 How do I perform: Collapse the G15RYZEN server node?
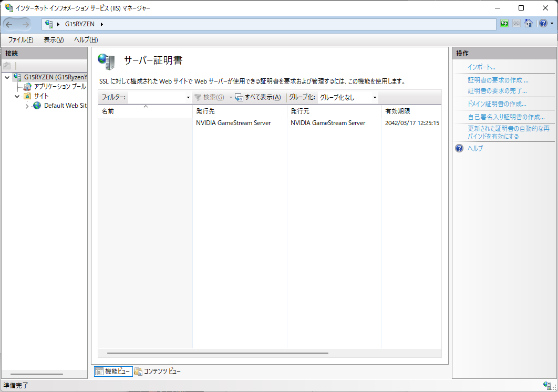(7, 77)
